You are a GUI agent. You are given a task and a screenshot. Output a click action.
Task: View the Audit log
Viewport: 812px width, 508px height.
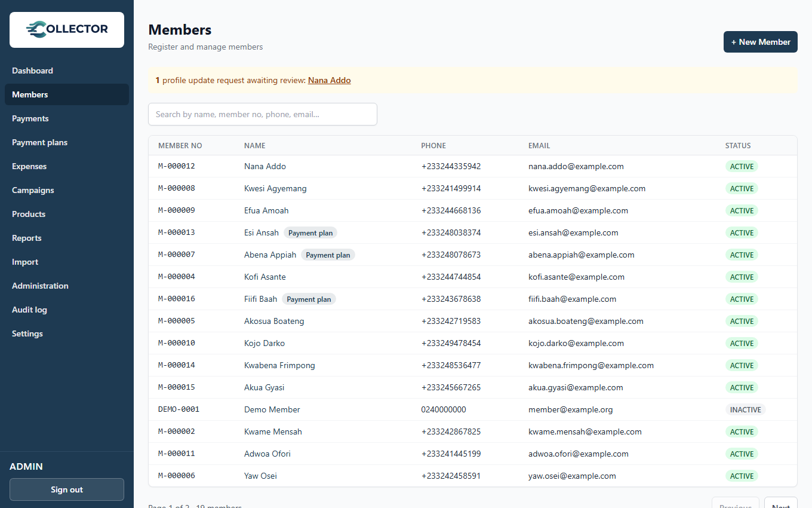coord(67,310)
